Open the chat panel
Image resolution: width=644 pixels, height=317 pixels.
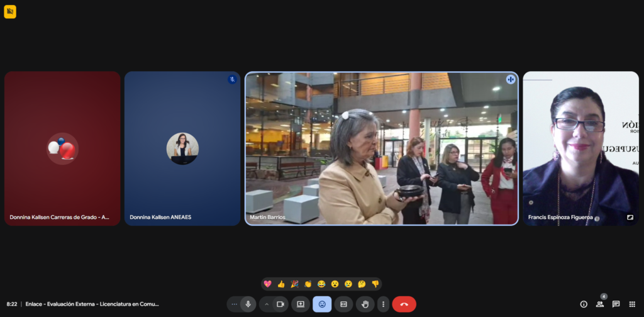coord(616,304)
